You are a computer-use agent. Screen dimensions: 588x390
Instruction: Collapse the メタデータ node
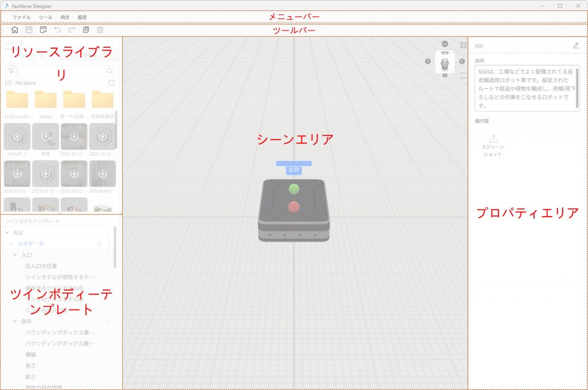pos(11,244)
